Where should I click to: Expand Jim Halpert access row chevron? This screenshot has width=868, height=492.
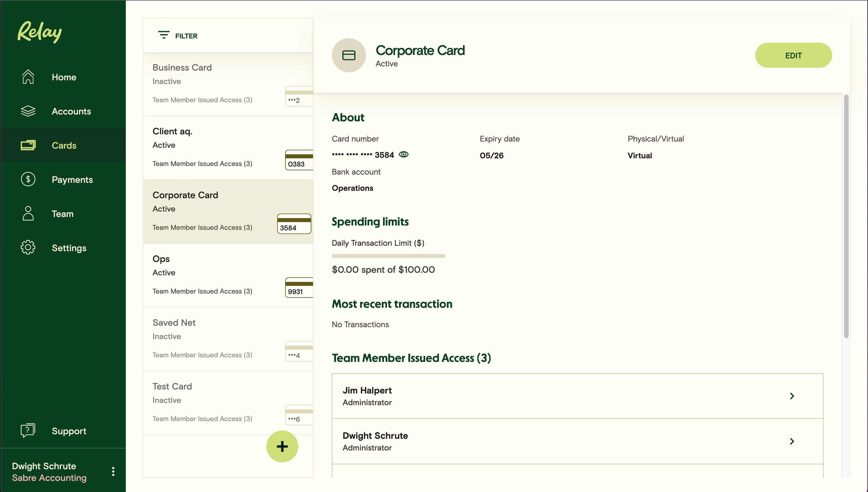coord(792,396)
